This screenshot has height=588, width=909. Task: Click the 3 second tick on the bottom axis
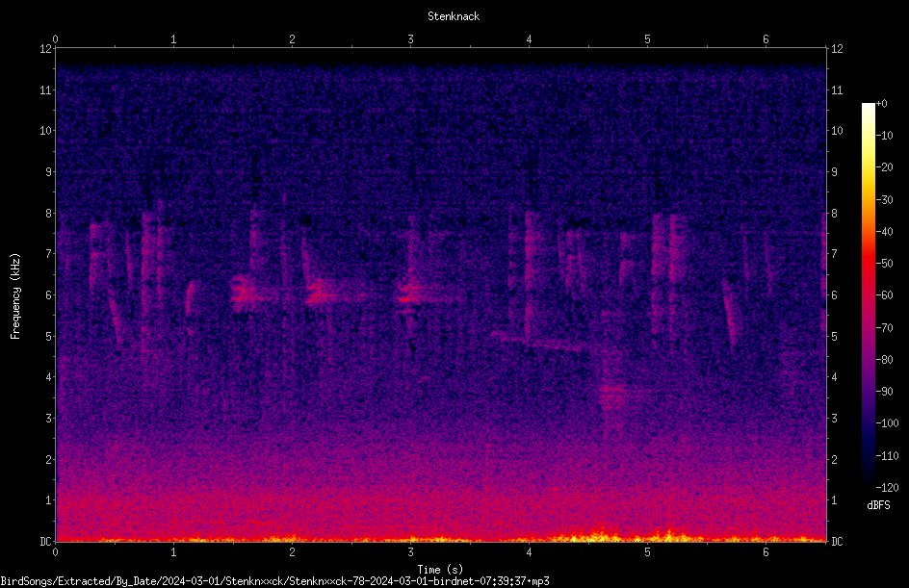pos(410,552)
